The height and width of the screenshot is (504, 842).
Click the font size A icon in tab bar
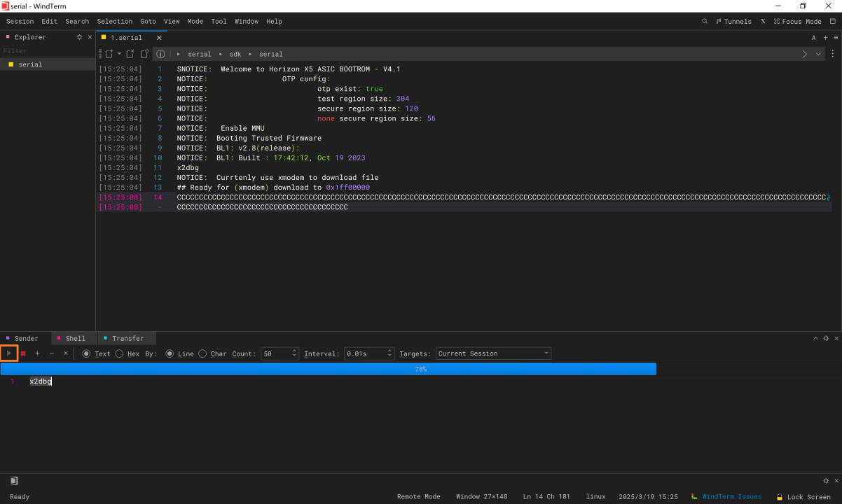point(814,38)
